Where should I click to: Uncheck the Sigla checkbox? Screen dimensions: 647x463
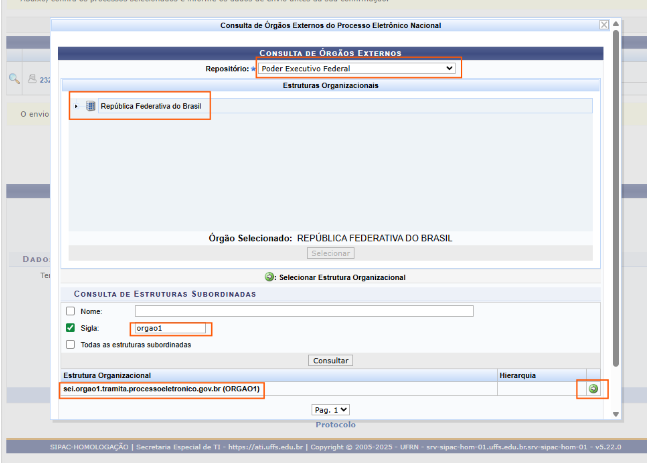point(70,328)
